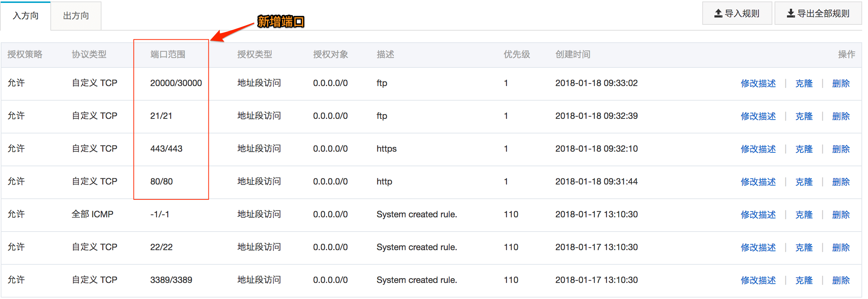The image size is (868, 299).
Task: Click the 2018-01-18 09:32:39 creation time
Action: coord(596,116)
